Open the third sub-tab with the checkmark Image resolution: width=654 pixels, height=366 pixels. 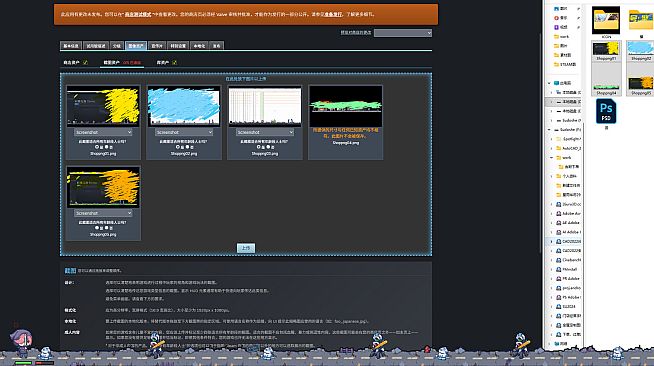[166, 63]
